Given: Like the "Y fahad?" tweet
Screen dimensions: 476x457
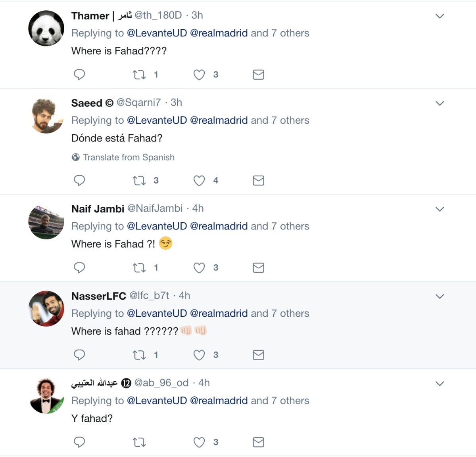Looking at the screenshot, I should (x=199, y=442).
